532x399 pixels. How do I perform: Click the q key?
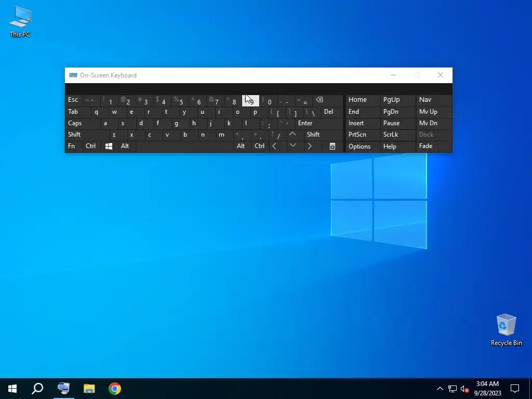[x=100, y=112]
